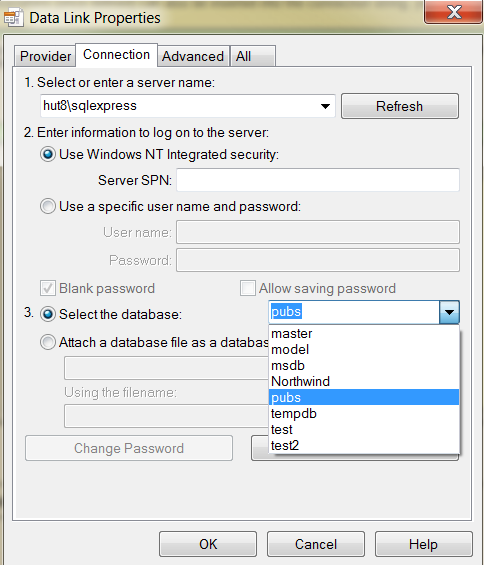Select Use a specific user name and password
484x565 pixels.
[48, 206]
